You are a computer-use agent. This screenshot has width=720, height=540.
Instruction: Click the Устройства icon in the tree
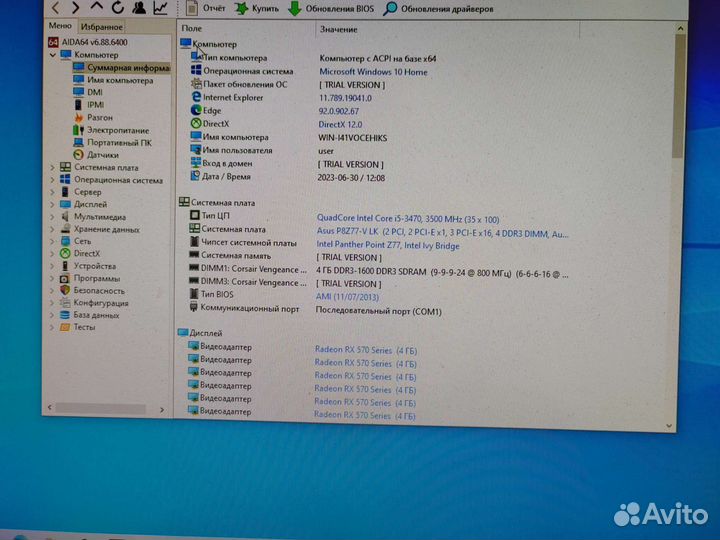point(65,266)
